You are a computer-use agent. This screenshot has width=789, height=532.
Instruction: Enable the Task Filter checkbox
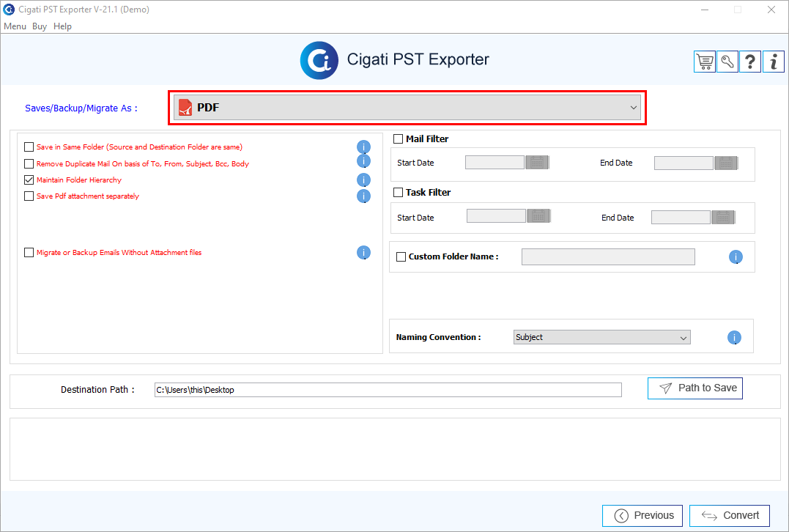pos(398,192)
